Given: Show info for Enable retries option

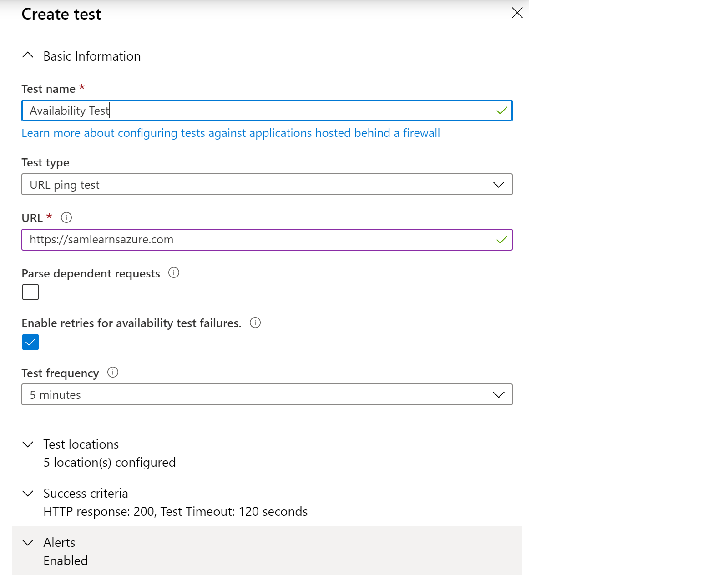Looking at the screenshot, I should tap(255, 323).
